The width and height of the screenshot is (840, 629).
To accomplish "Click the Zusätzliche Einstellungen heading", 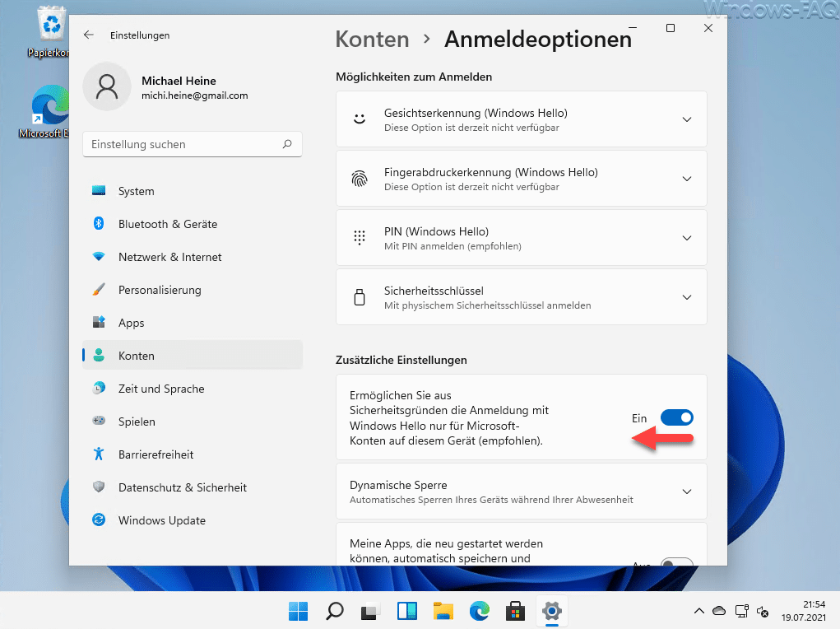I will [x=401, y=360].
